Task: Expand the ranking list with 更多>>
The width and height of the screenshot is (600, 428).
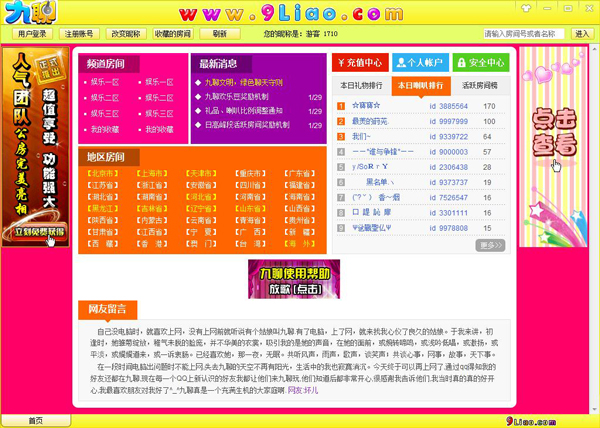Action: (490, 244)
